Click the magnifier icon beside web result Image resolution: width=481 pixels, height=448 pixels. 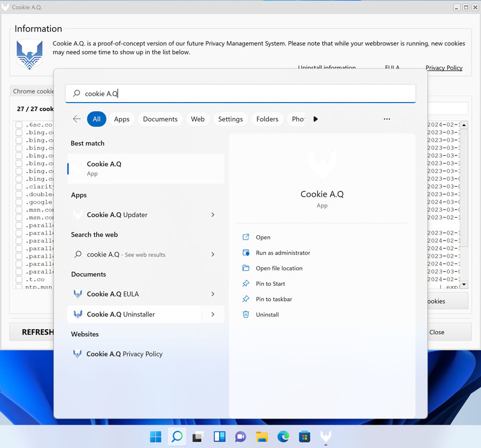78,254
